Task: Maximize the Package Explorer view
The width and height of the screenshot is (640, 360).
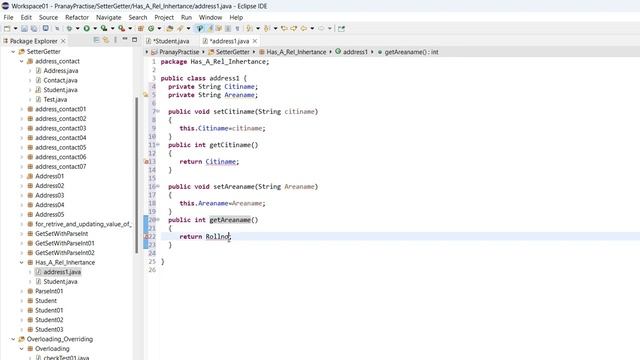Action: pos(134,40)
